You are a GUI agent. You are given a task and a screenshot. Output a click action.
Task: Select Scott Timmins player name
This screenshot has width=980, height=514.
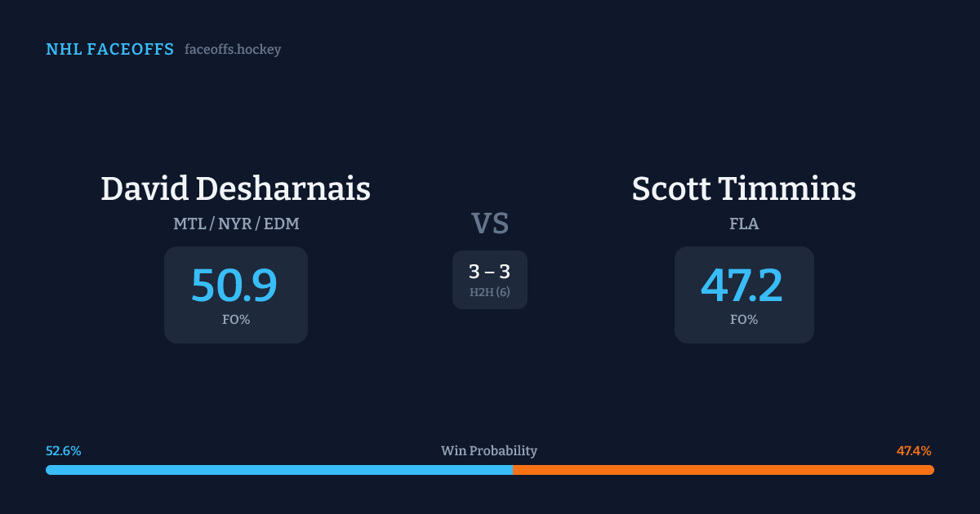[x=744, y=188]
